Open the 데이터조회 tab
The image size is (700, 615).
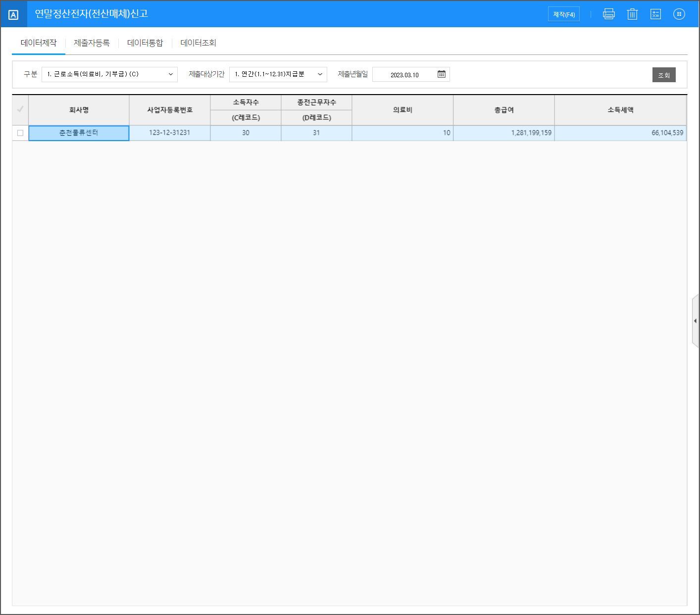pyautogui.click(x=199, y=43)
